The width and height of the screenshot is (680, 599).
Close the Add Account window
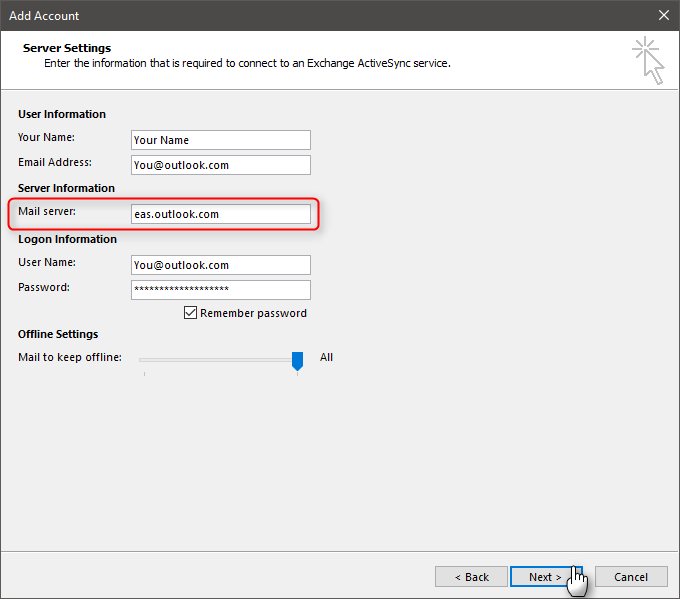point(664,15)
